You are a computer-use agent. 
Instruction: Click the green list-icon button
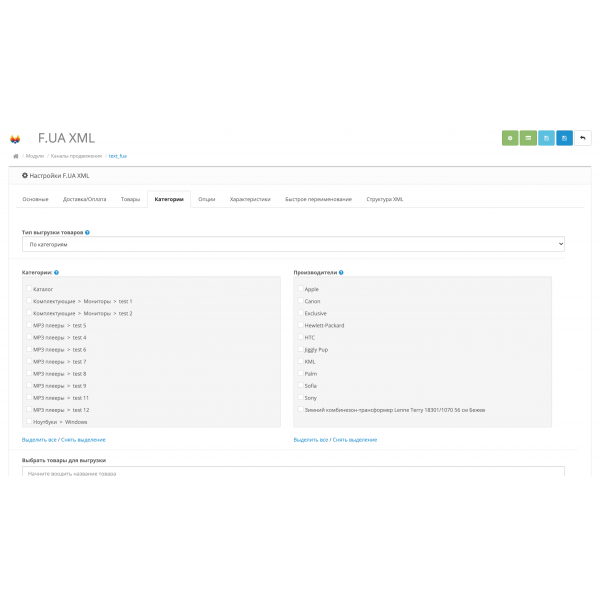(x=528, y=138)
